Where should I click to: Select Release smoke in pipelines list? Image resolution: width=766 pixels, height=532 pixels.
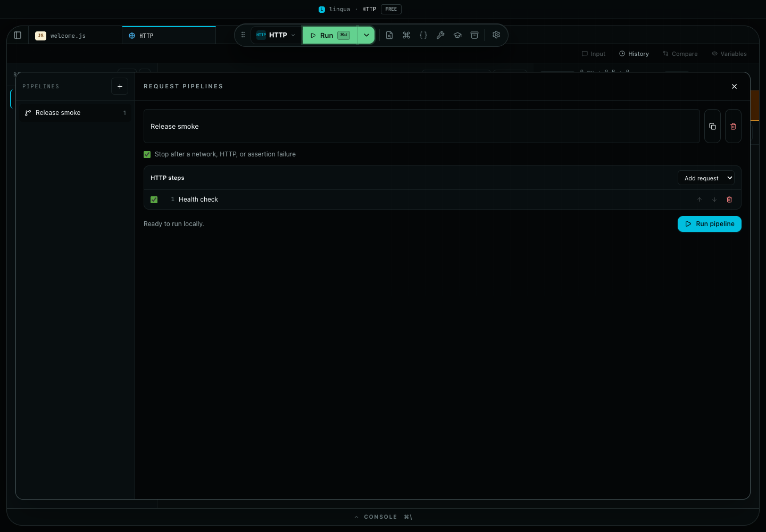click(x=76, y=113)
